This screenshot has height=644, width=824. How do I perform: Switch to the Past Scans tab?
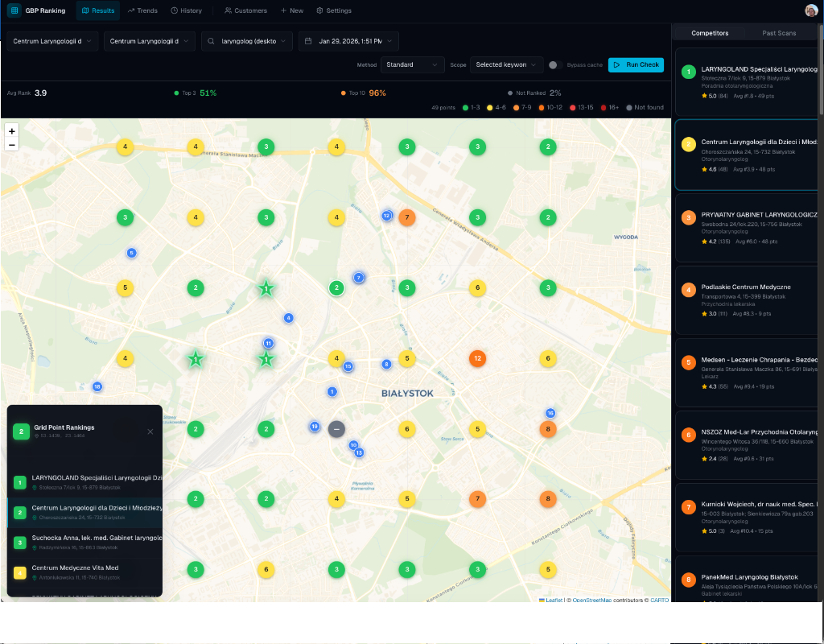click(x=779, y=33)
